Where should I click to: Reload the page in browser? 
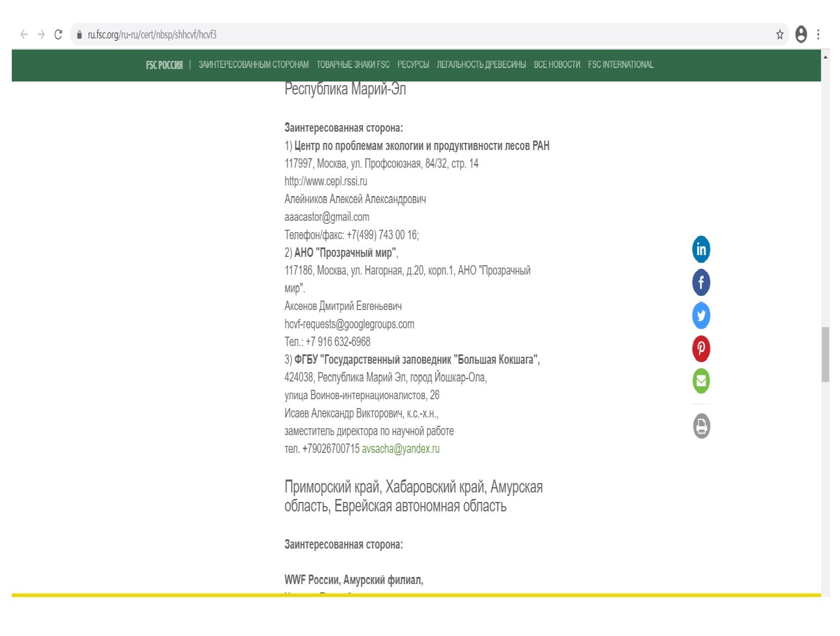pos(58,34)
